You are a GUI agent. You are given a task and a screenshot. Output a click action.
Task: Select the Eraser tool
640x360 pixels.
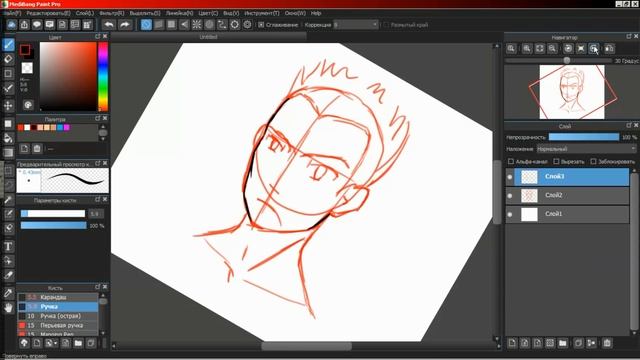8,59
